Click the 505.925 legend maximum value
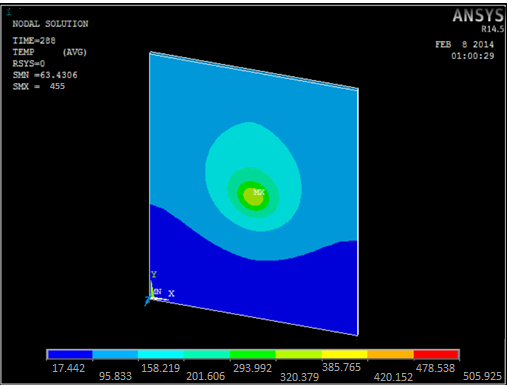 coord(482,376)
